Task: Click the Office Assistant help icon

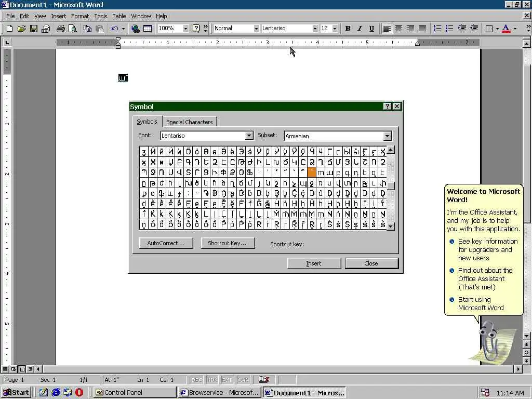Action: coord(196,29)
